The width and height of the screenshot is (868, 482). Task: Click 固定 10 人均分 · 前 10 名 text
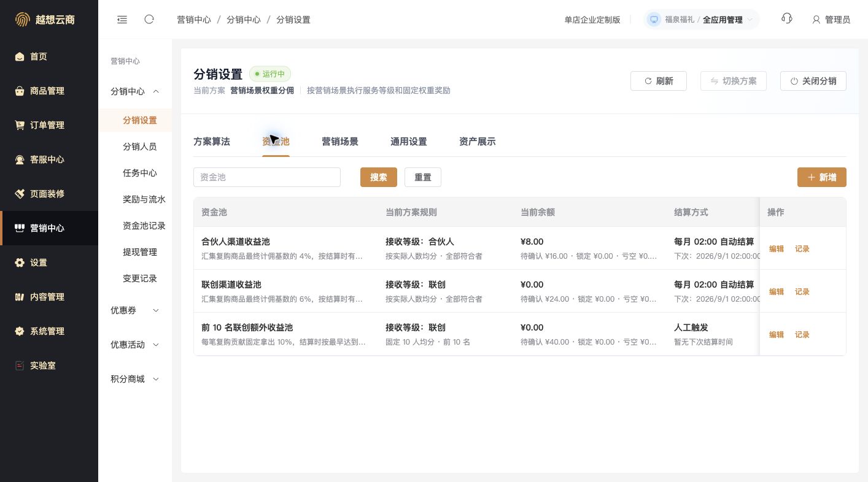[x=428, y=342]
